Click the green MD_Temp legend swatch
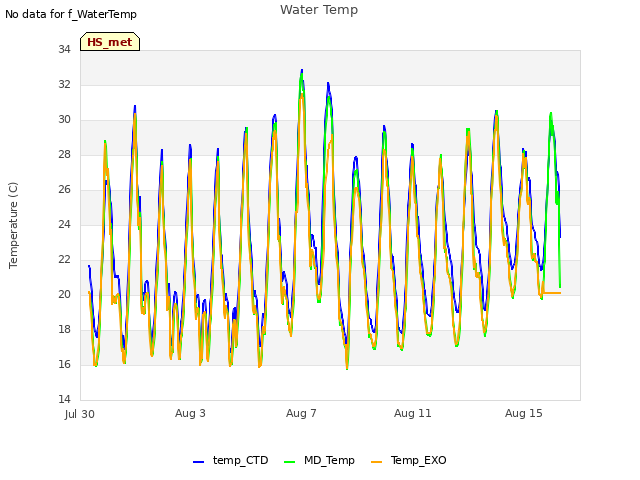 tap(289, 462)
